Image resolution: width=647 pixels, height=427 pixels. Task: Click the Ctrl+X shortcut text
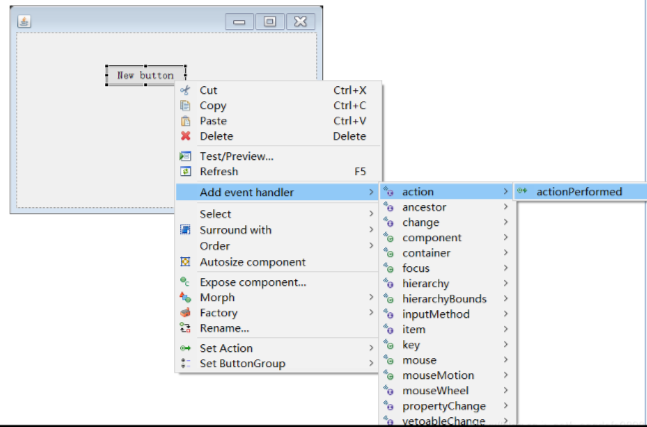coord(349,90)
